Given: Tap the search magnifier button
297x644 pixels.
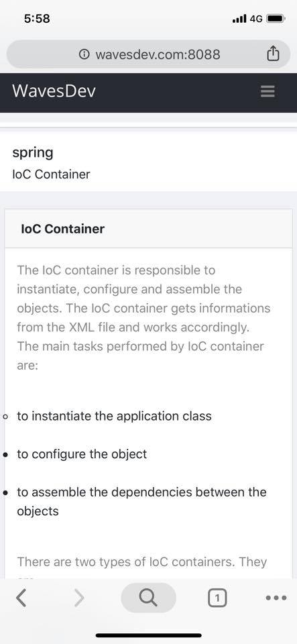Looking at the screenshot, I should [x=149, y=598].
